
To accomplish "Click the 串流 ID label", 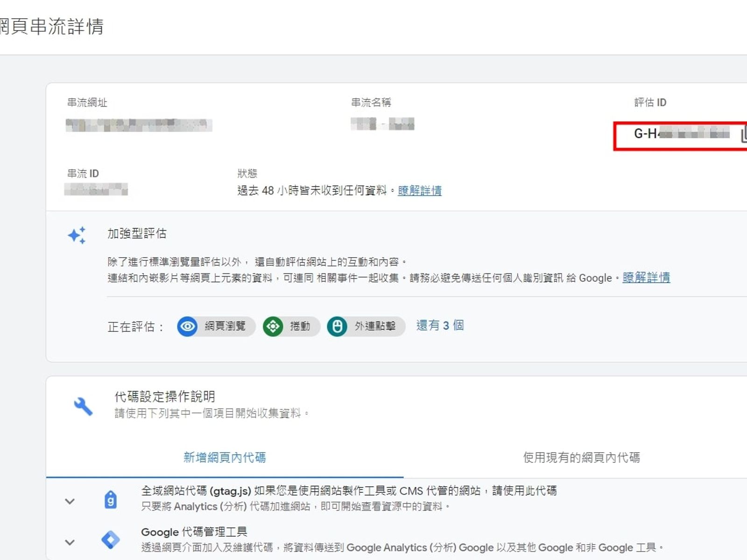I will pyautogui.click(x=83, y=174).
